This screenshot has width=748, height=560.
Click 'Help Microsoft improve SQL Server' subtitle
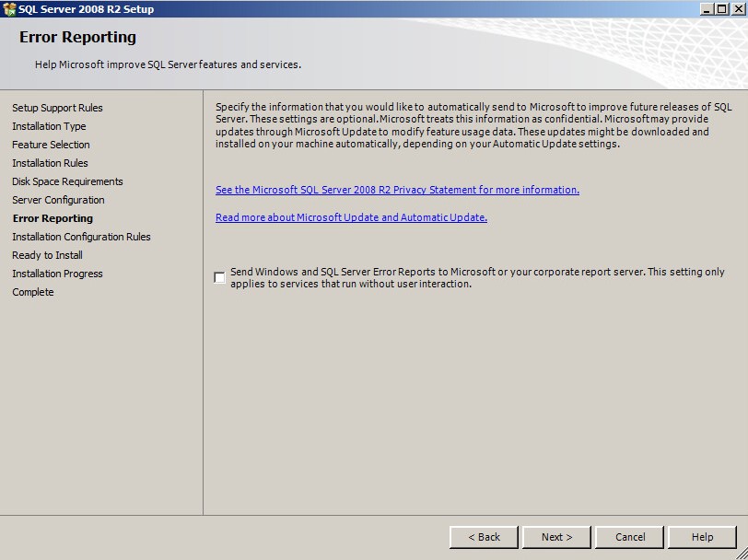[168, 64]
